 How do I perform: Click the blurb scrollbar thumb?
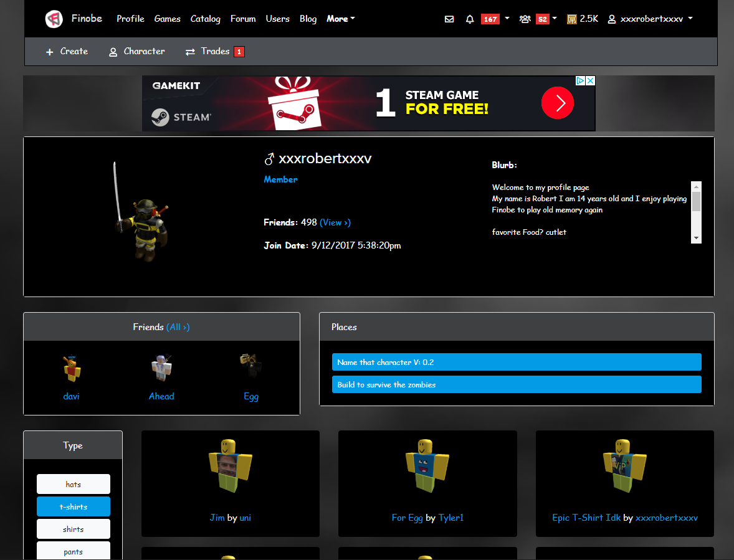tap(696, 202)
